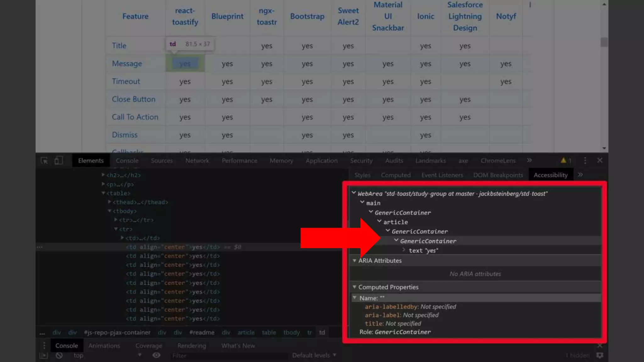
Task: Switch to the Styles pane
Action: [362, 175]
